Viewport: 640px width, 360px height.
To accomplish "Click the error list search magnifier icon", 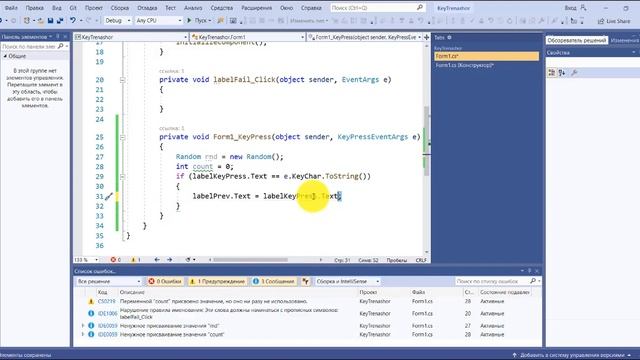I will coord(533,281).
